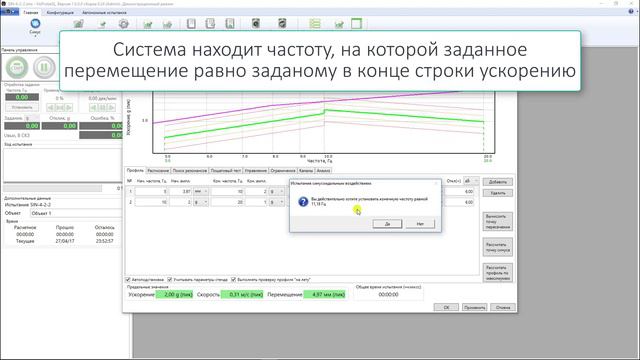Image resolution: width=640 pixels, height=360 pixels.
Task: Open row 2 start amplitude unit dropdown
Action: coord(200,202)
